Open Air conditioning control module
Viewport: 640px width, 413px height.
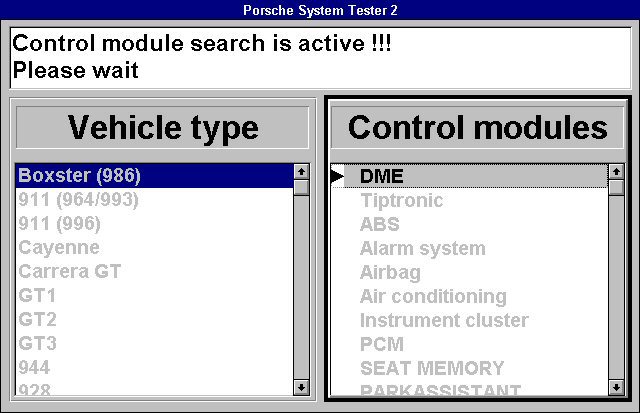click(433, 297)
